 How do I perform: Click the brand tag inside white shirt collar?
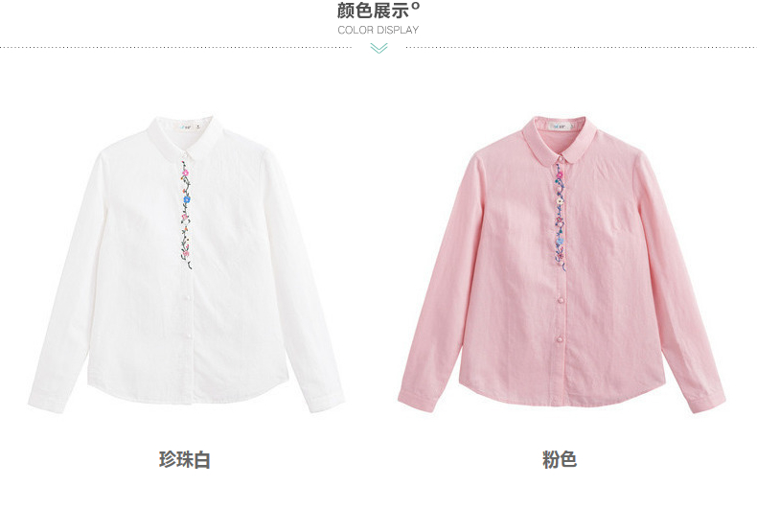pyautogui.click(x=187, y=127)
